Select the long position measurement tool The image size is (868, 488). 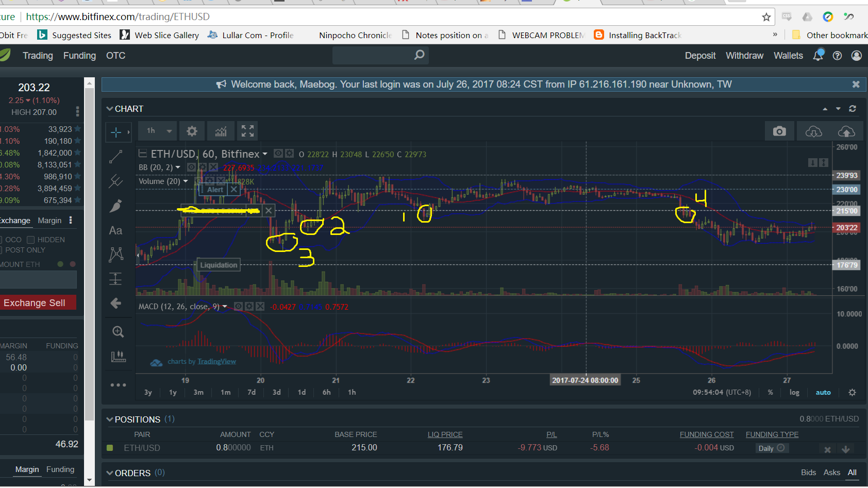pos(116,279)
